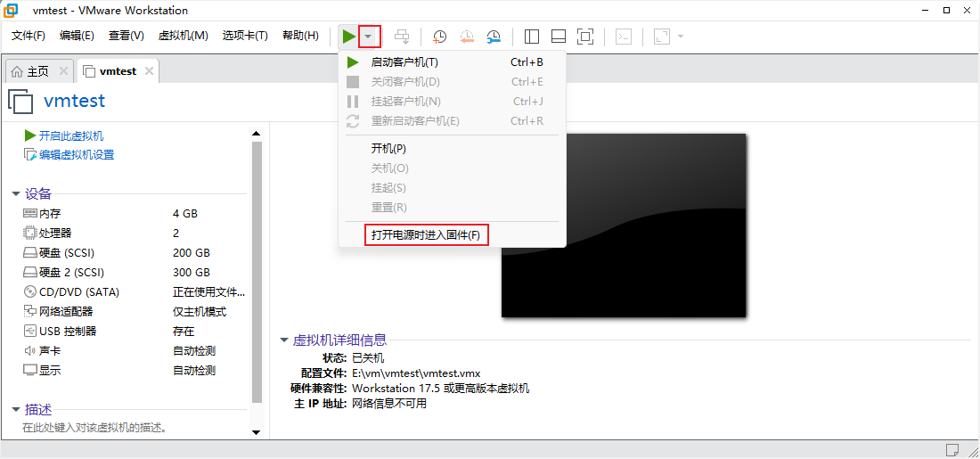Collapse the 描述 section
Image resolution: width=980 pixels, height=459 pixels.
(16, 410)
